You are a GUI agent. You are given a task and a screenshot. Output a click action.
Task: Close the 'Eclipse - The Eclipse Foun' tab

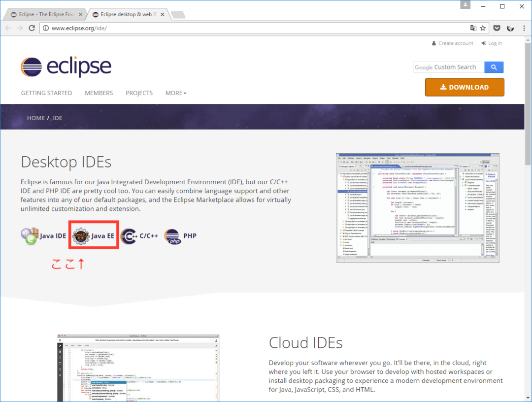80,15
